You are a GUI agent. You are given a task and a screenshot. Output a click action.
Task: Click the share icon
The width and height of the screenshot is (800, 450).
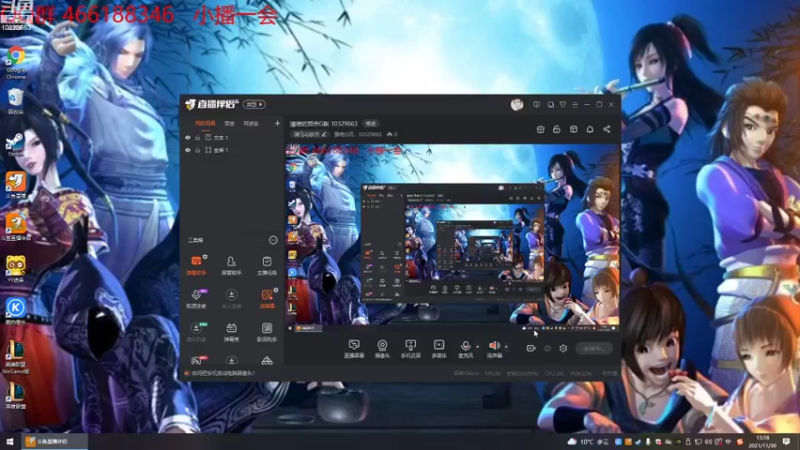click(607, 130)
